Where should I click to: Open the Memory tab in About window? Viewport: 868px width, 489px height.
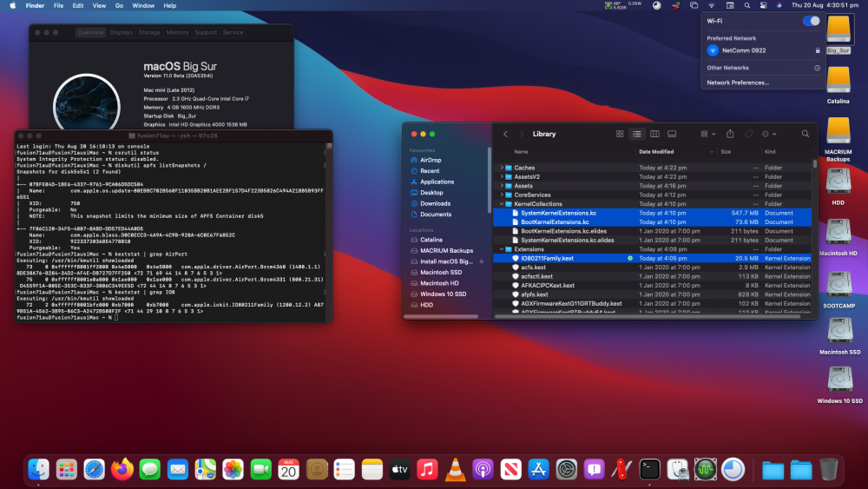(177, 33)
